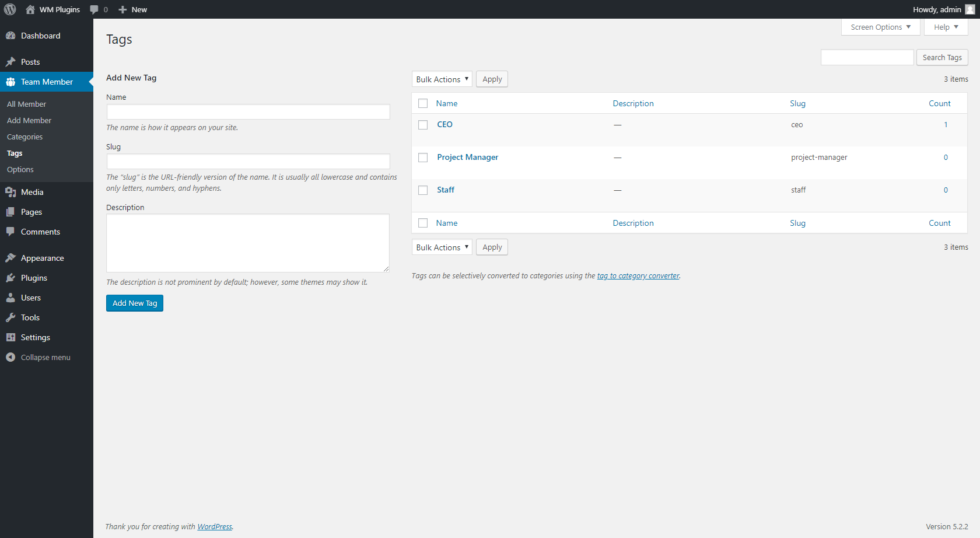Open the WordPress footer link
This screenshot has width=980, height=538.
[215, 526]
